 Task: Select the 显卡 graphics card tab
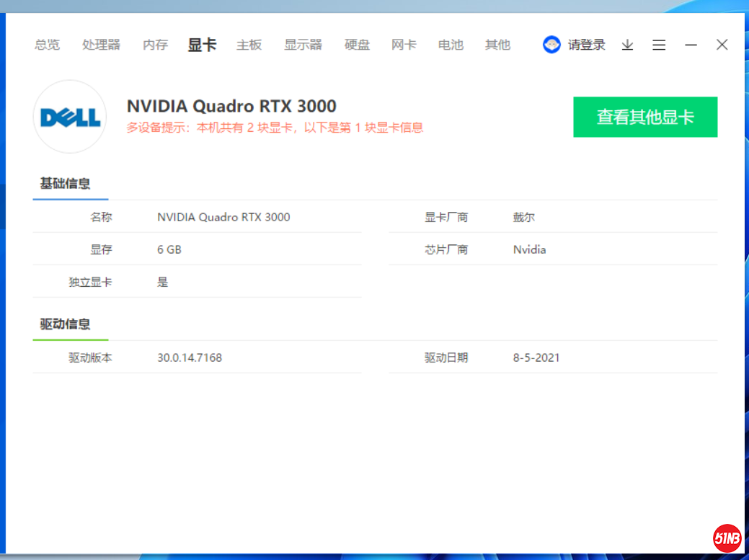pyautogui.click(x=202, y=45)
